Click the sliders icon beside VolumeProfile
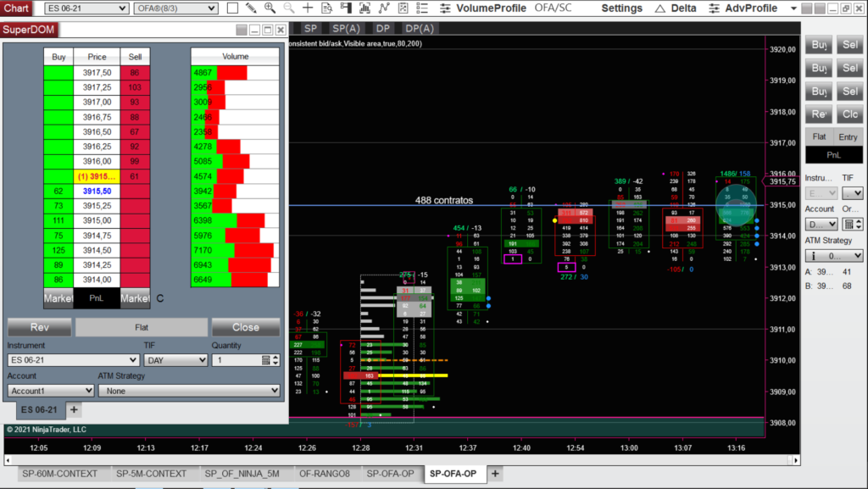Screen dimensions: 868x489 click(x=445, y=8)
